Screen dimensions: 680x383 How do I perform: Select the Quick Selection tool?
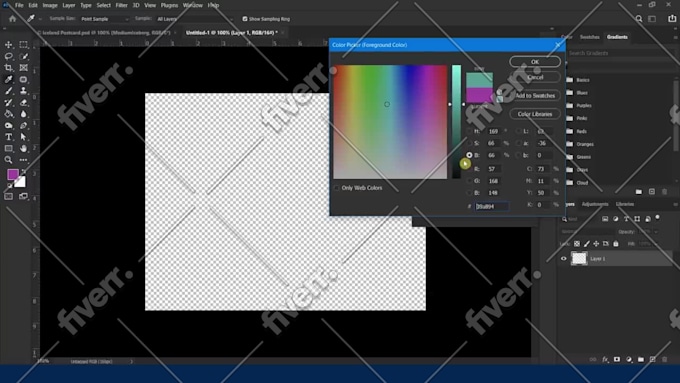(x=23, y=56)
